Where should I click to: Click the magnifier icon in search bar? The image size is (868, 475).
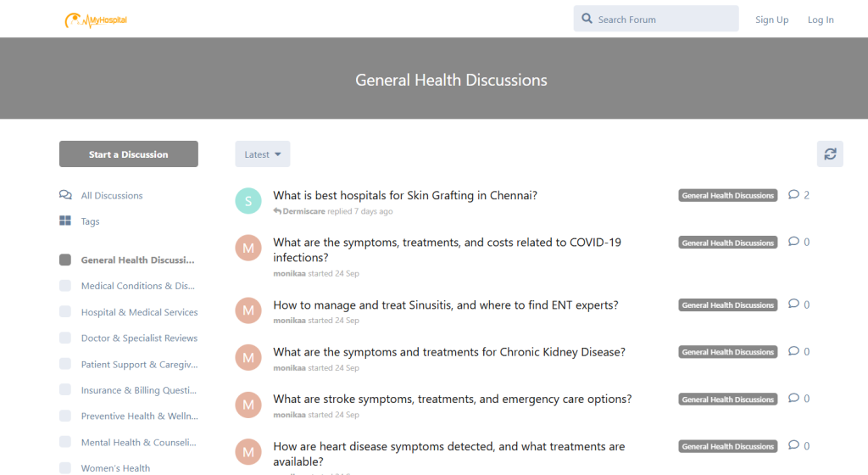click(587, 20)
